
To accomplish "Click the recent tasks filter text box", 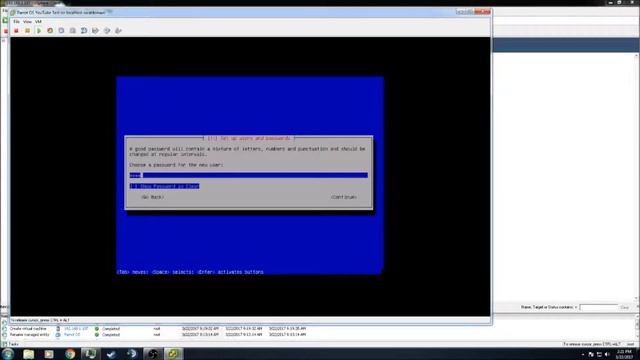I will 598,307.
